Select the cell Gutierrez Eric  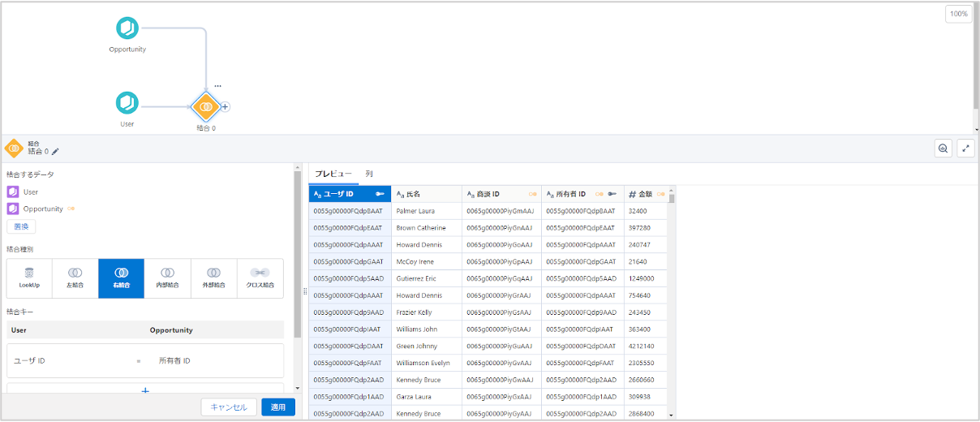(x=426, y=278)
